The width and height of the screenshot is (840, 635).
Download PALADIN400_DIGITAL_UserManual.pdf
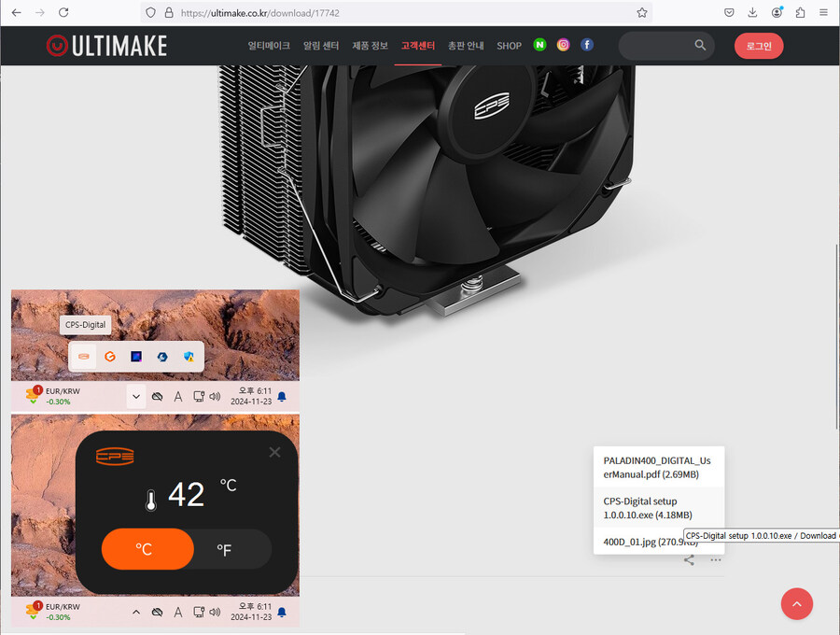[657, 467]
